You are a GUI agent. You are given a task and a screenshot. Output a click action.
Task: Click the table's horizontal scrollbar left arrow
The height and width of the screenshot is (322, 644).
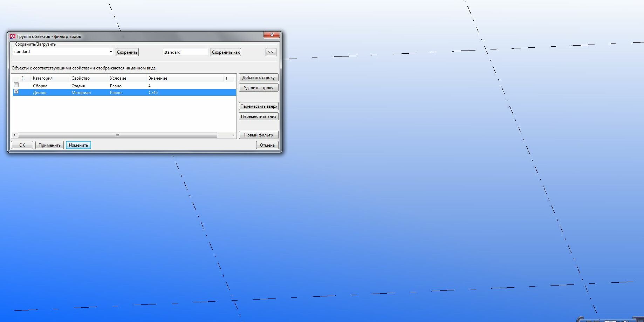tap(14, 135)
